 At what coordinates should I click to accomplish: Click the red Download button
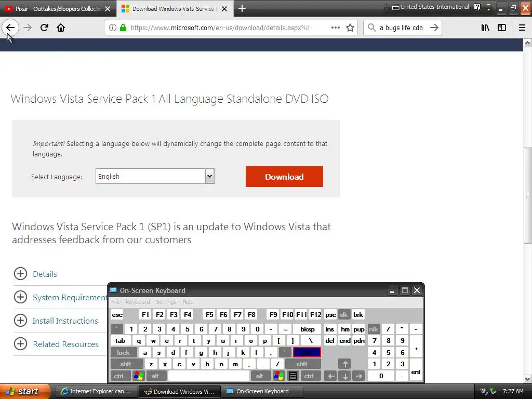[284, 177]
